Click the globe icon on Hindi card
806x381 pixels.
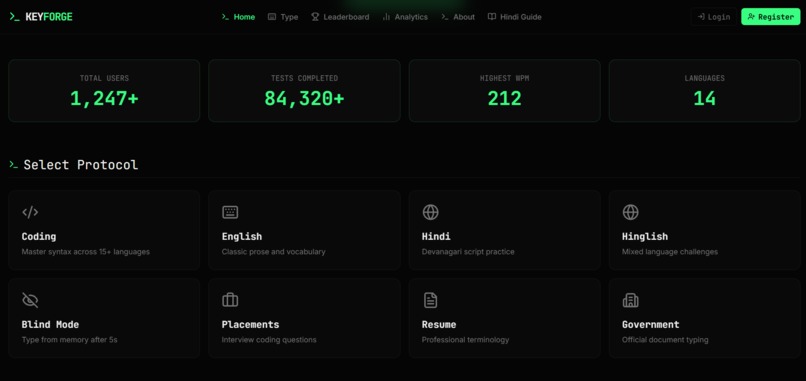(430, 212)
